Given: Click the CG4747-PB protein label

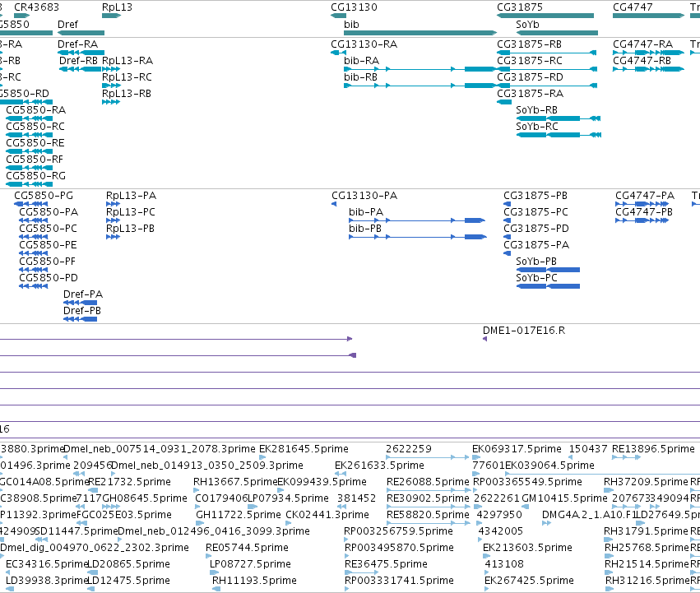Looking at the screenshot, I should click(644, 212).
